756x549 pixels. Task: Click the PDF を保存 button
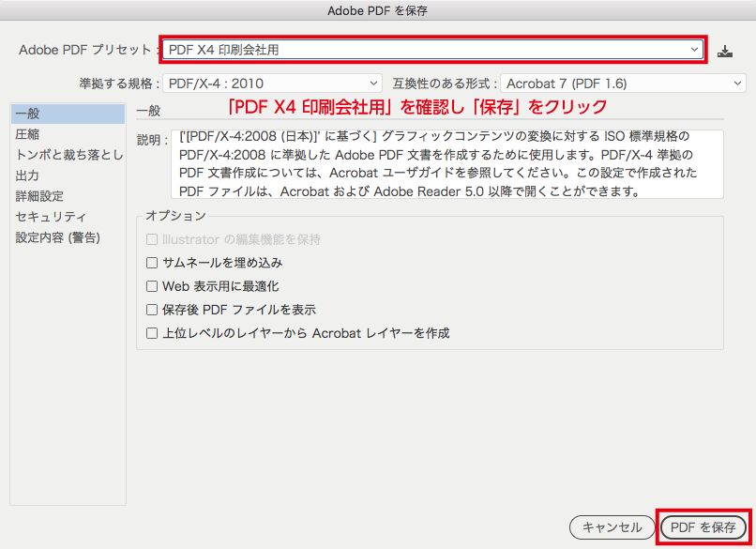pyautogui.click(x=703, y=527)
